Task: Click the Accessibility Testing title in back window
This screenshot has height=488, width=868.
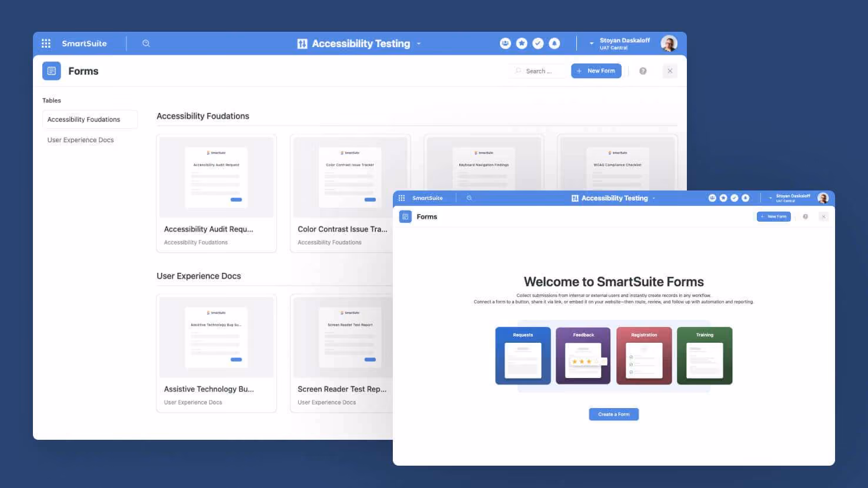Action: click(x=361, y=44)
